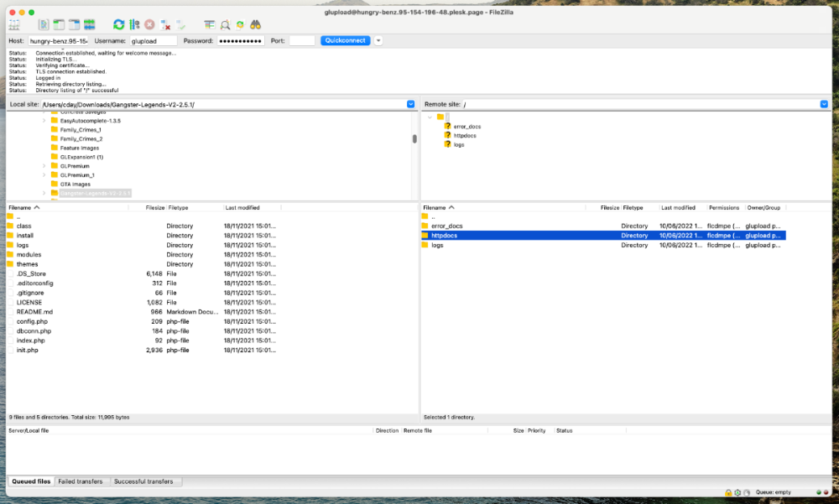Click in the Port input field
The width and height of the screenshot is (839, 504).
tap(302, 40)
